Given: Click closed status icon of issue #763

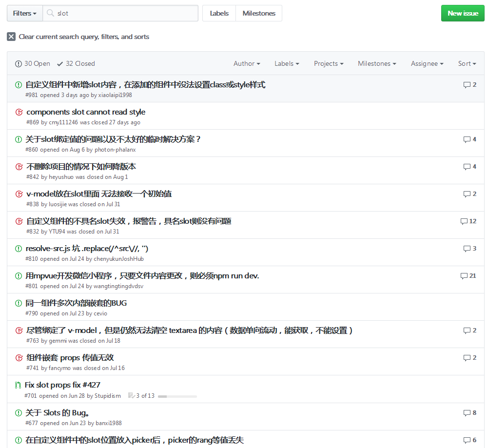Looking at the screenshot, I should coord(19,331).
